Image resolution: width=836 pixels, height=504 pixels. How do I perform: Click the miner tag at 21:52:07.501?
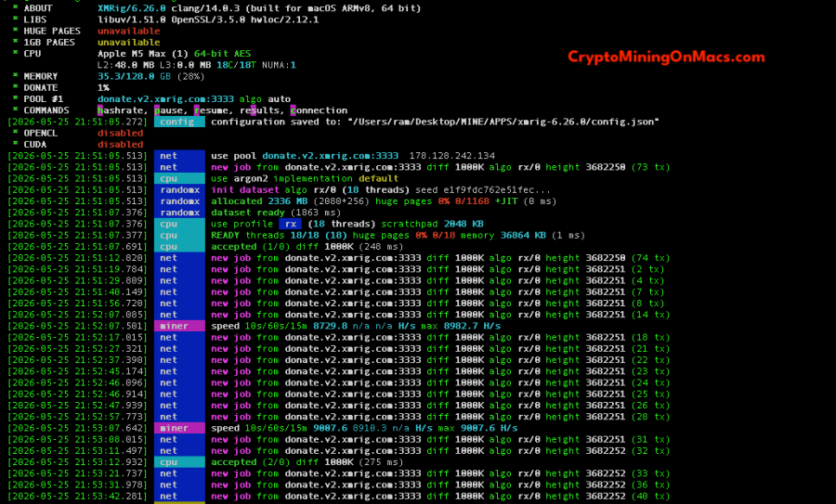click(x=179, y=326)
